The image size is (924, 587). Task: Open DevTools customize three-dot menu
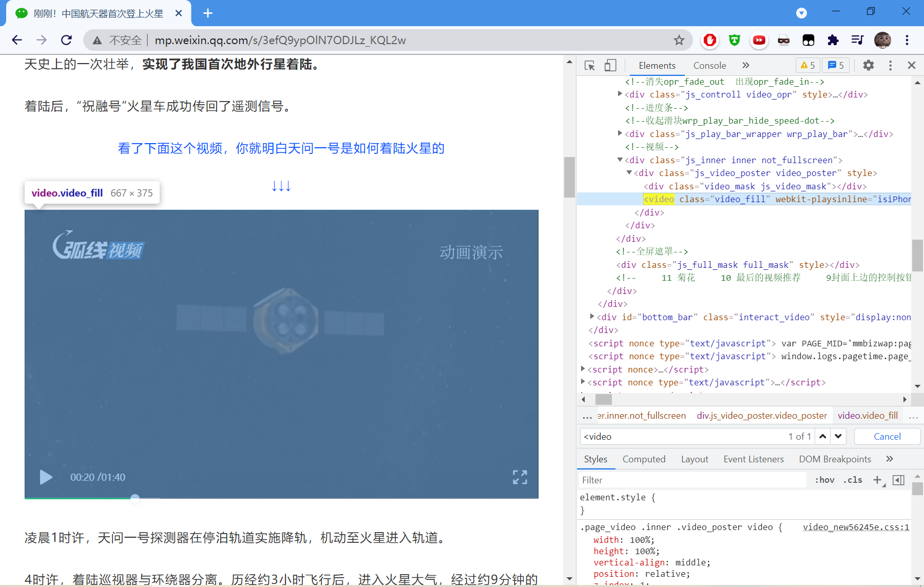pos(890,65)
